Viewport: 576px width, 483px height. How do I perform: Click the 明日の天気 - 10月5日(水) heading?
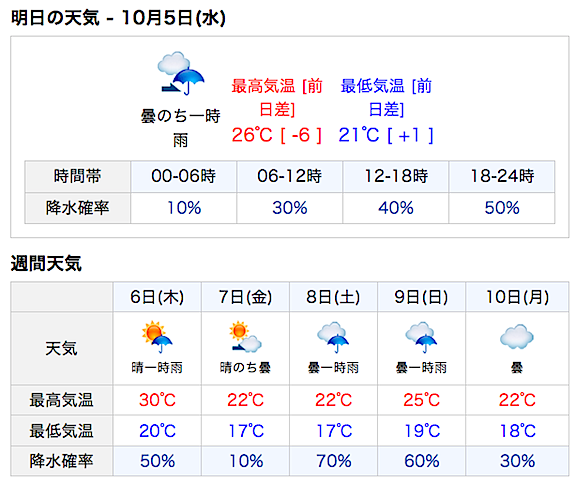[x=118, y=18]
